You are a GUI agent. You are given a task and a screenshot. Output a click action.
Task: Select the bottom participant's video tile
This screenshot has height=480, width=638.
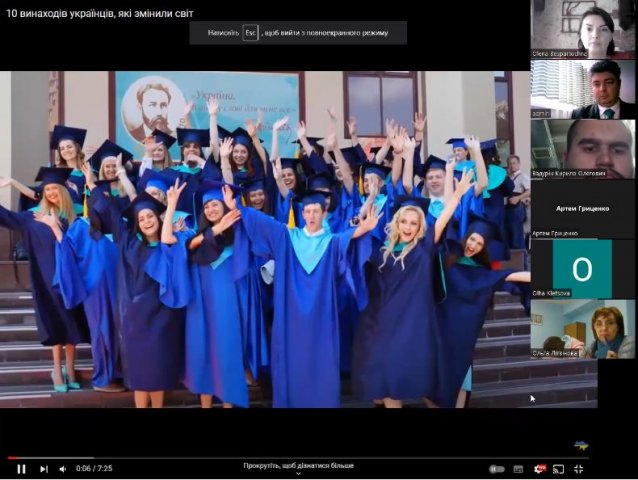[x=583, y=328]
